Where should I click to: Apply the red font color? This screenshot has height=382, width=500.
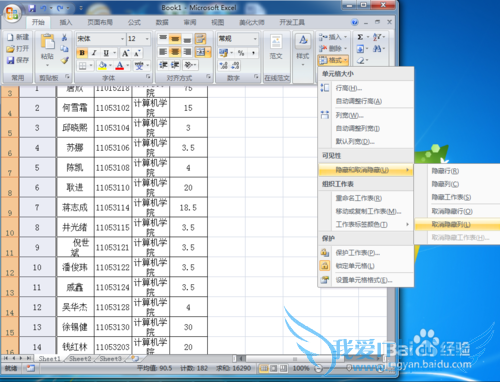(120, 66)
